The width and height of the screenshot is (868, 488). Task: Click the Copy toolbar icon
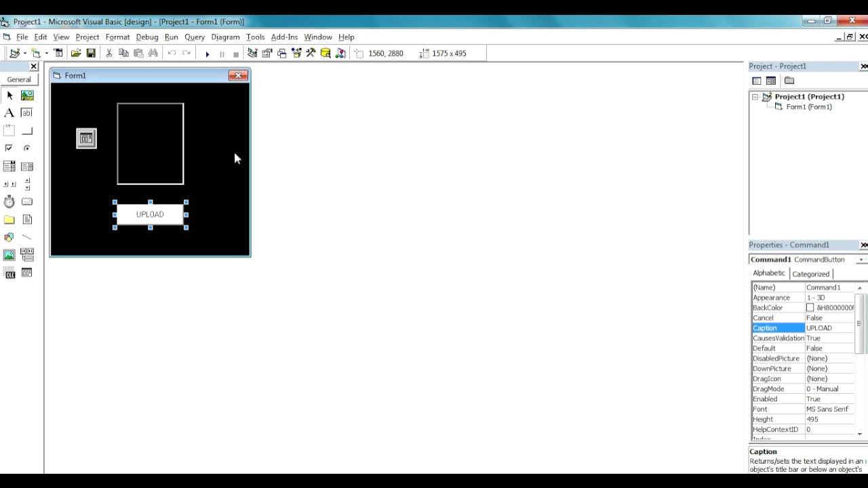[x=123, y=53]
